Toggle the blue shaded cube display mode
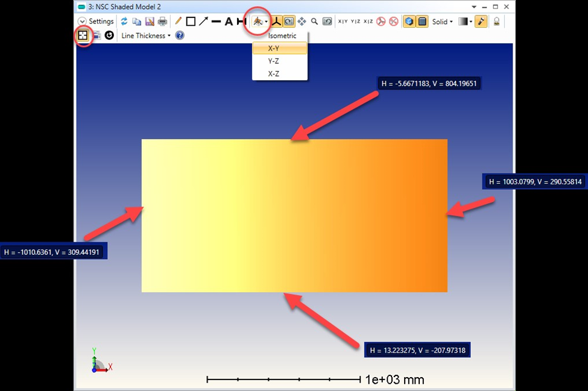 tap(409, 21)
